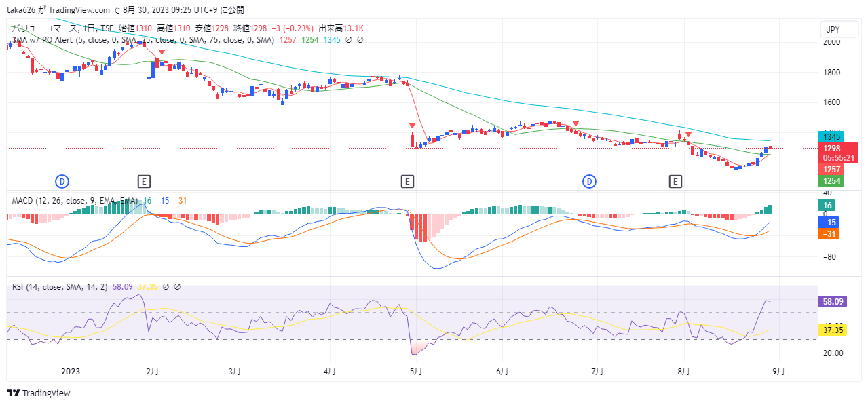The width and height of the screenshot is (868, 405).
Task: Click the purple 58.09 RSI value label
Action: pos(834,302)
